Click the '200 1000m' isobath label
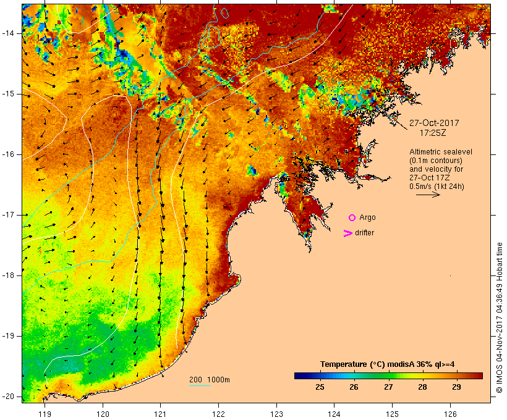507x420 pixels. pos(210,380)
